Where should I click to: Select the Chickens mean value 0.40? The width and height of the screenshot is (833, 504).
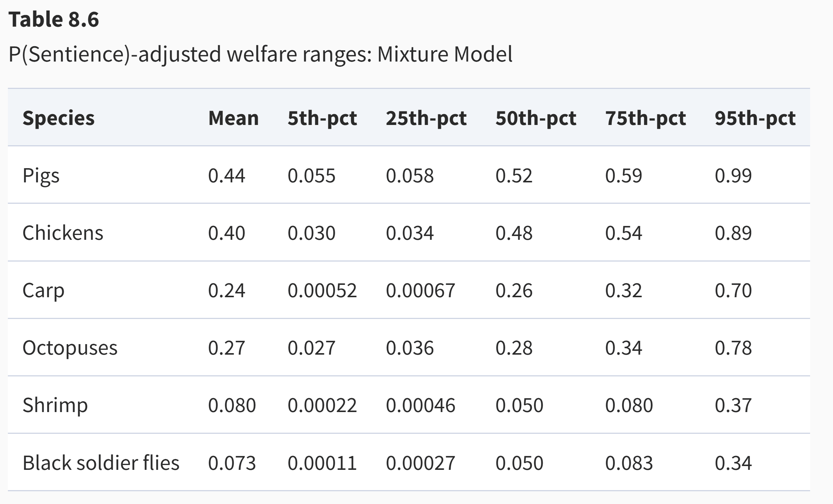pyautogui.click(x=226, y=233)
